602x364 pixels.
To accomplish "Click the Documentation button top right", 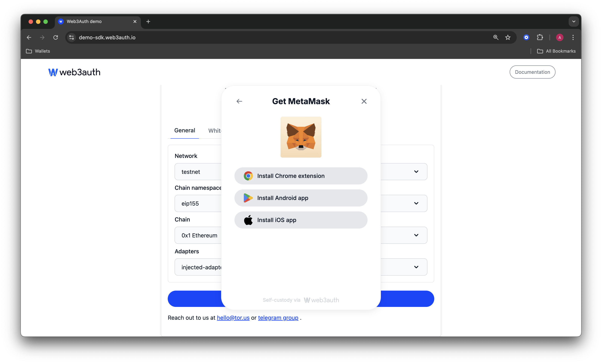I will click(x=532, y=72).
